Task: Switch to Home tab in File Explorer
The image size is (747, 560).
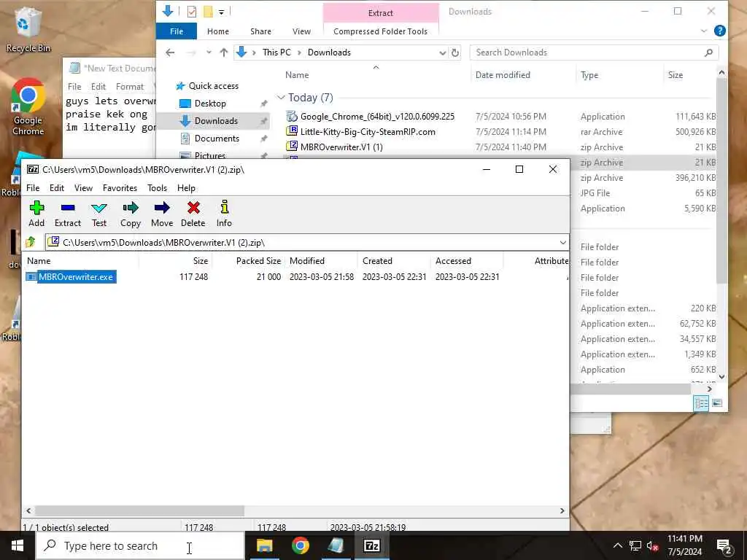Action: coord(218,31)
